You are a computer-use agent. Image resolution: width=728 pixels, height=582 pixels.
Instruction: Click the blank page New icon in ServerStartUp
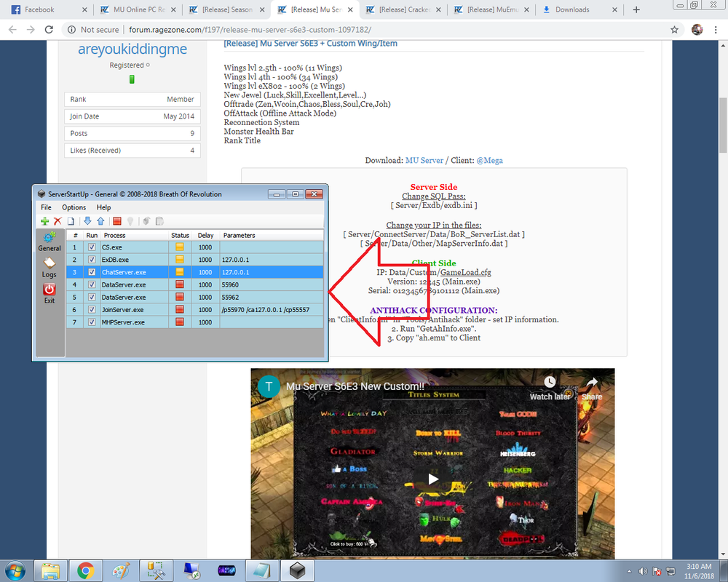click(x=71, y=221)
